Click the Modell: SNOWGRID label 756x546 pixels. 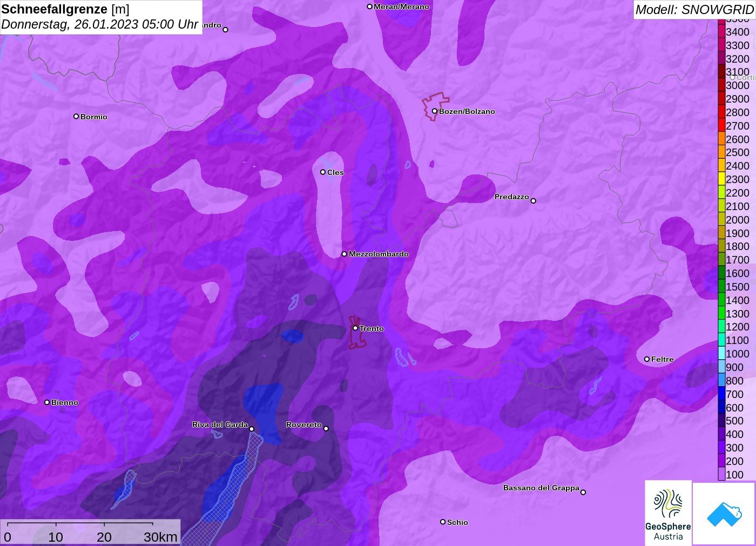(694, 10)
